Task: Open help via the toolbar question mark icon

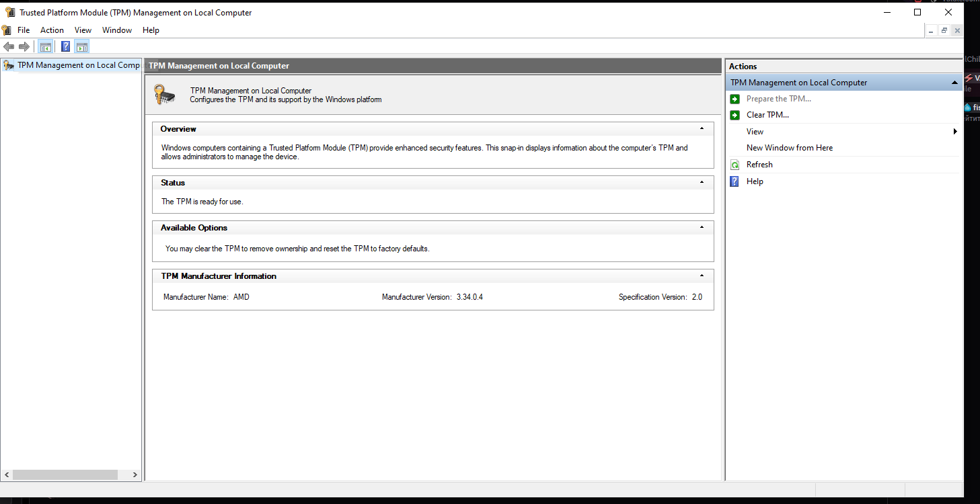Action: pos(66,47)
